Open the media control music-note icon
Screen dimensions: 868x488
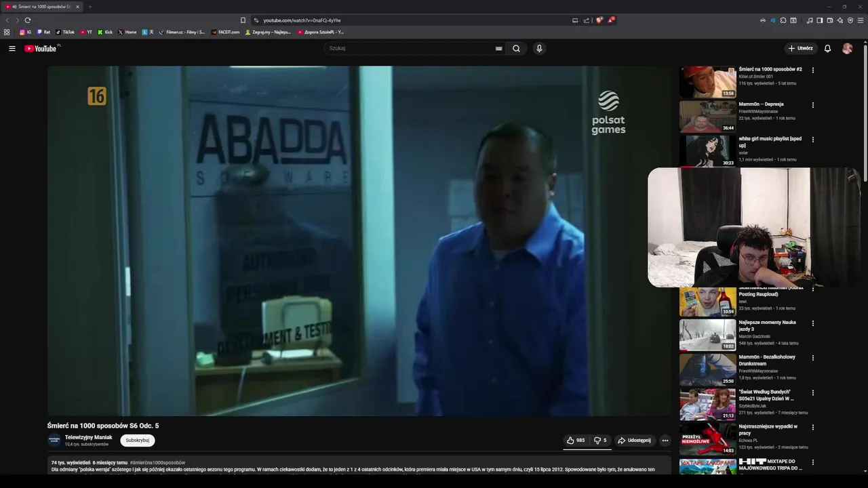click(810, 20)
